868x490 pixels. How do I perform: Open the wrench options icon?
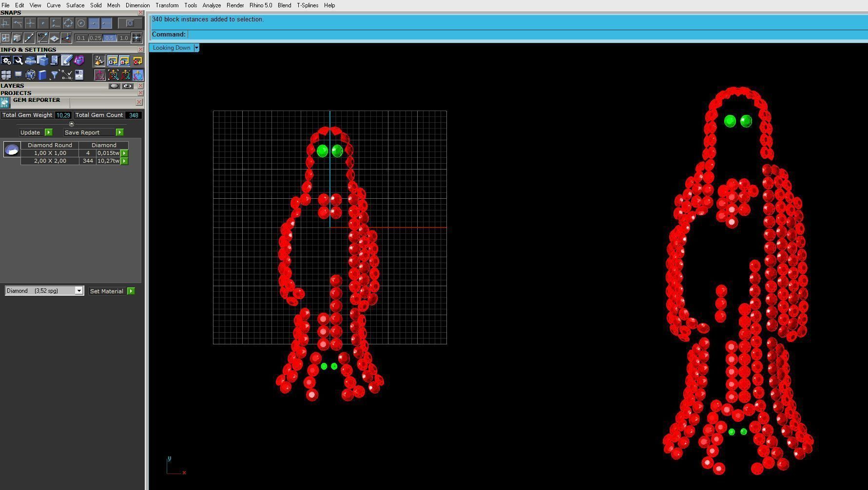[18, 60]
